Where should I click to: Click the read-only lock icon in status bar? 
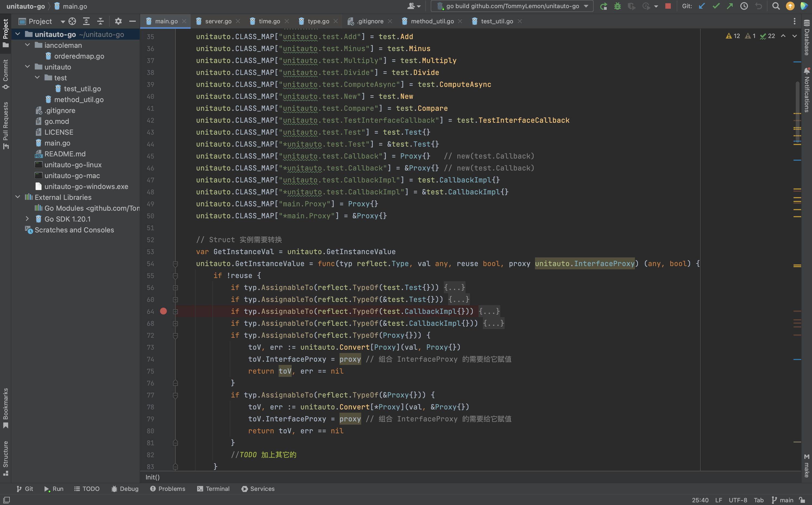coord(802,500)
